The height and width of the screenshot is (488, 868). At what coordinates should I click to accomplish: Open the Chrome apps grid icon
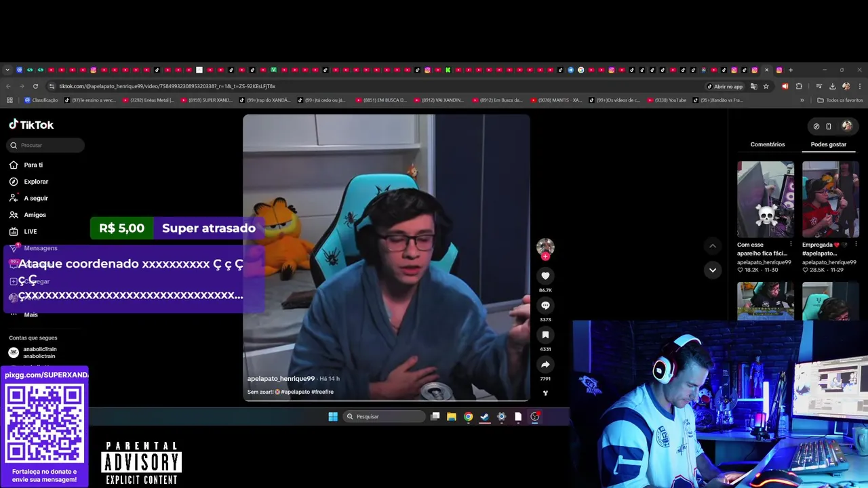click(9, 100)
